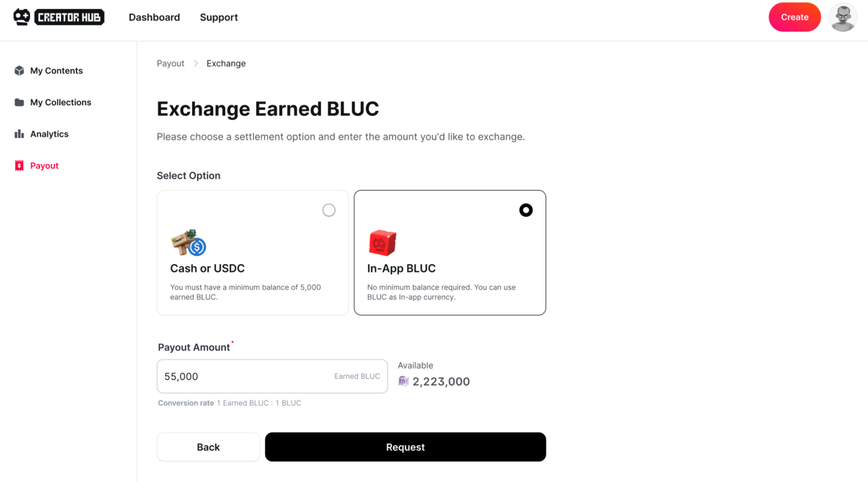Go to Analytics in the sidebar
The height and width of the screenshot is (482, 868).
[x=49, y=134]
